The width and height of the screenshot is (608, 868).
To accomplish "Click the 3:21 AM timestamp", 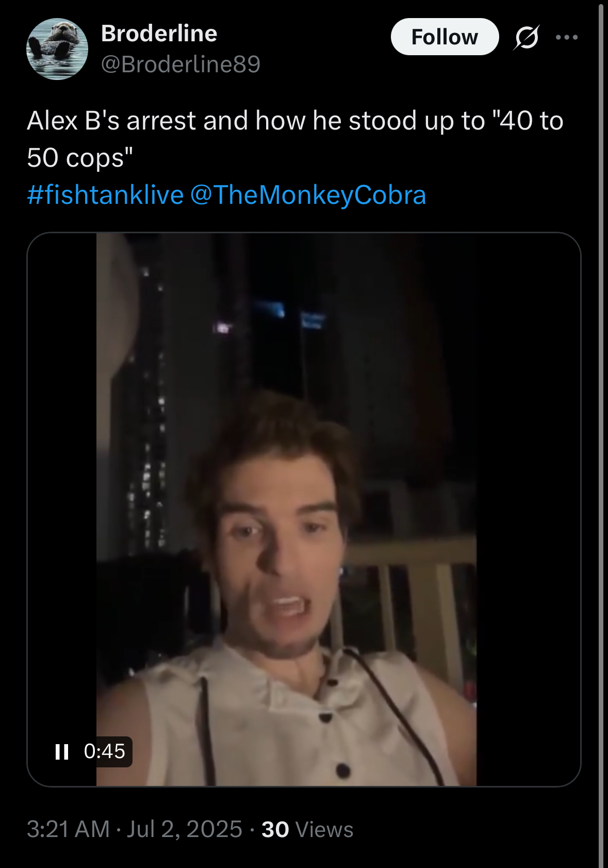I will click(x=68, y=829).
